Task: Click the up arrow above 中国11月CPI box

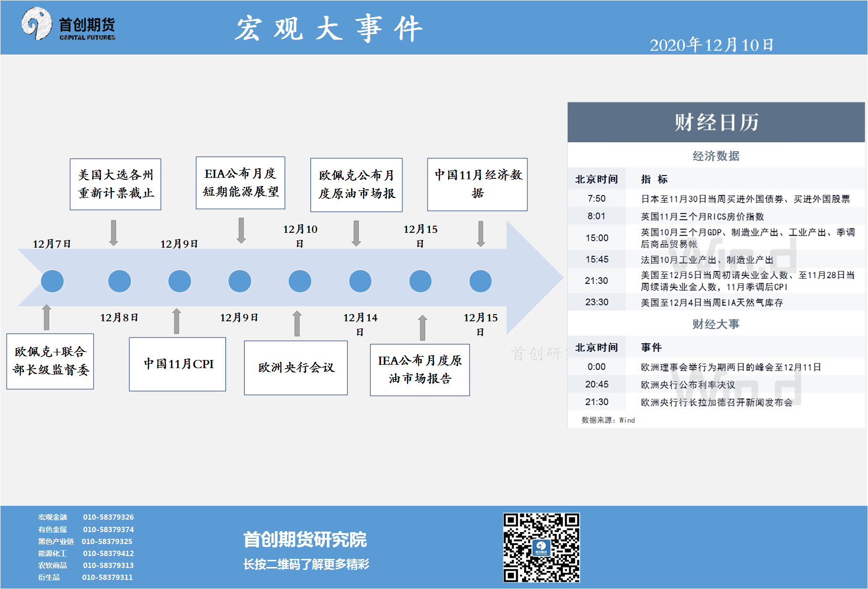Action: coord(177,321)
